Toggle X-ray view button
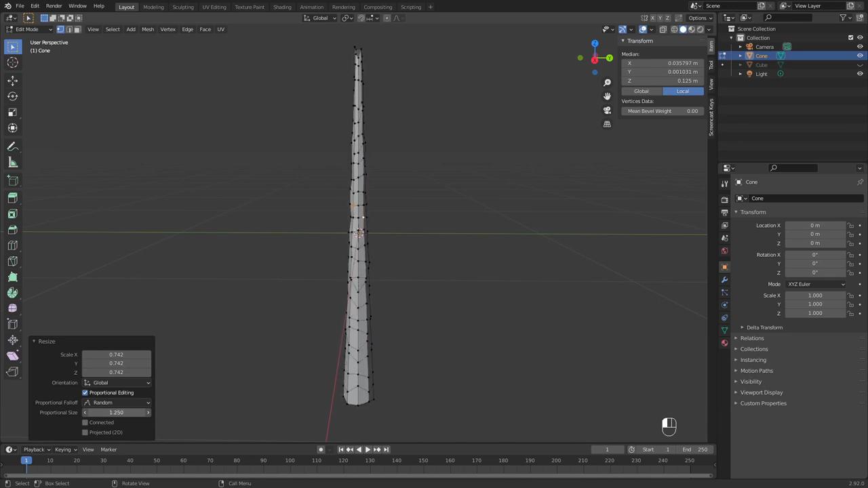 pos(663,29)
